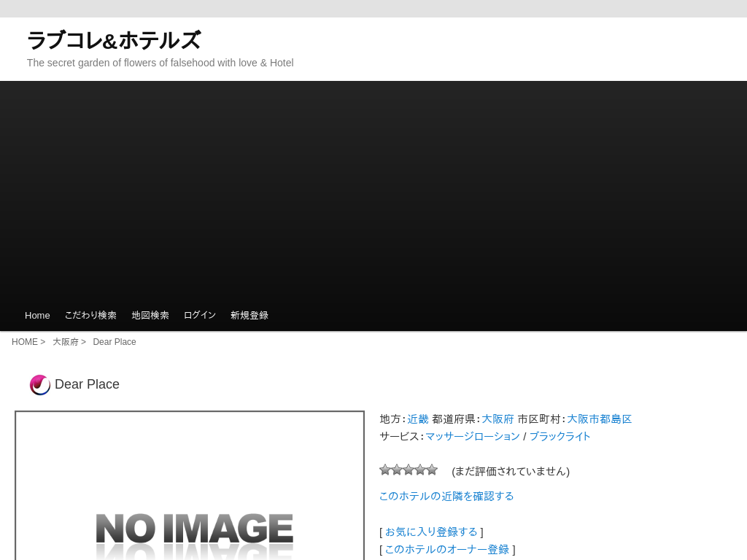The height and width of the screenshot is (560, 747).
Task: Rate the hotel one star
Action: [x=385, y=470]
